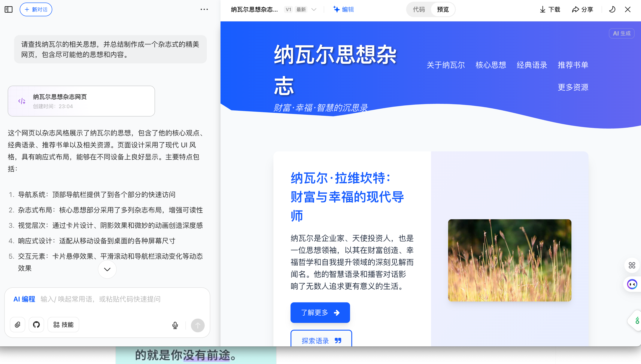This screenshot has height=364, width=641.
Task: Click list item 导航系统 description
Action: click(97, 194)
